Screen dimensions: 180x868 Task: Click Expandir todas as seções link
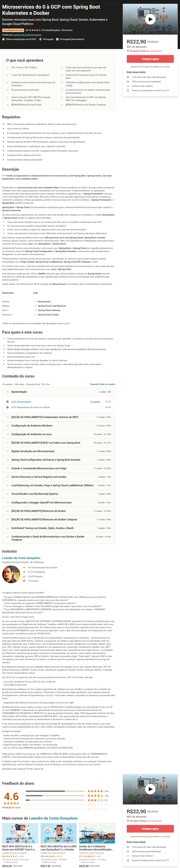102,384
